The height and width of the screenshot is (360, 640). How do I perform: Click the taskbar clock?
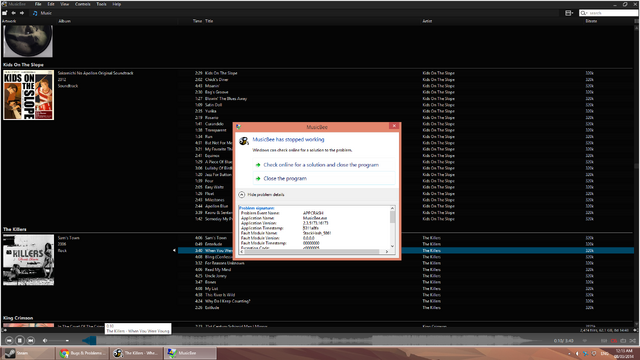[624, 353]
